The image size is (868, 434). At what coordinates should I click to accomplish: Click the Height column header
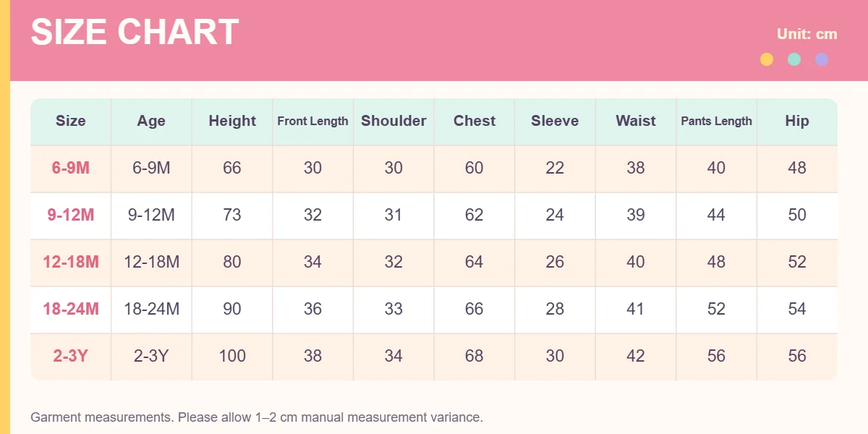232,122
